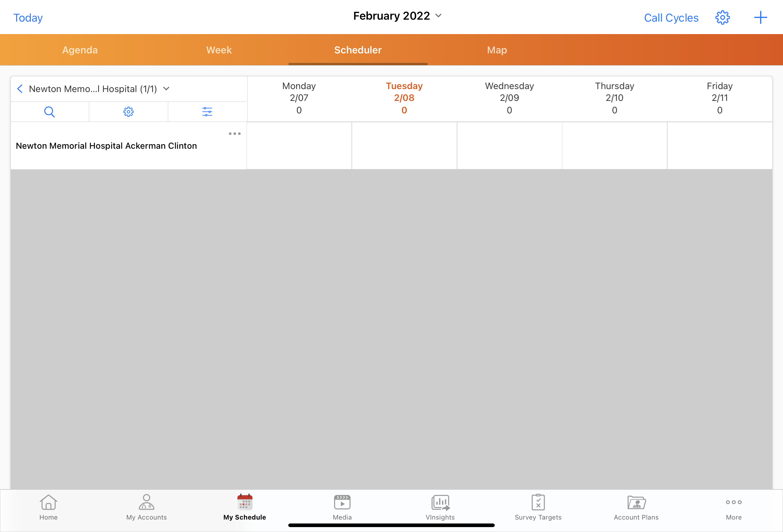Click the Today link
Viewport: 783px width, 532px height.
click(28, 17)
